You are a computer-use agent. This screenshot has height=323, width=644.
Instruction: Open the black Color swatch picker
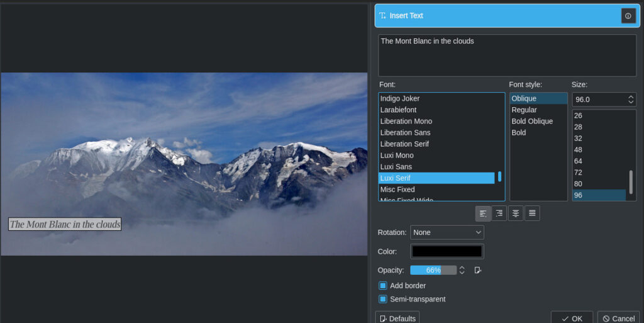click(x=447, y=251)
